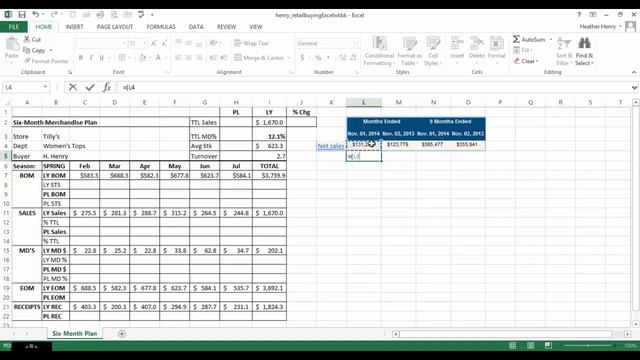Expand the AutoSum dropdown arrow
Screen dimensions: 640x360
point(551,40)
